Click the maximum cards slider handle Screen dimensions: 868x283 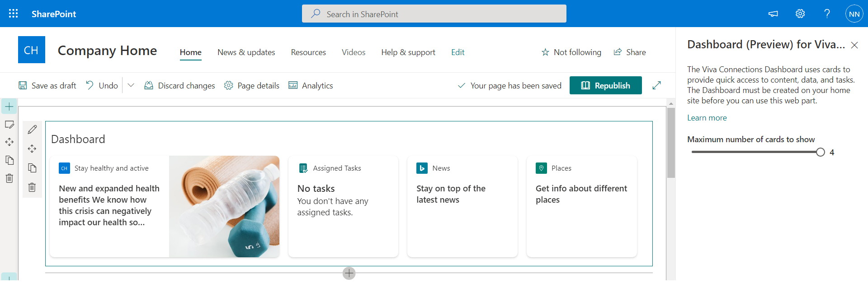point(820,152)
